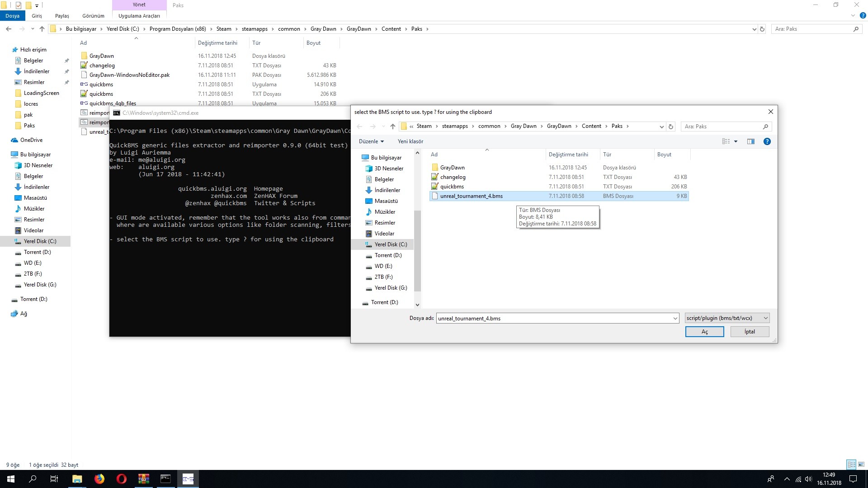Viewport: 868px width, 488px height.
Task: Switch to cmd window on taskbar
Action: pos(166,479)
